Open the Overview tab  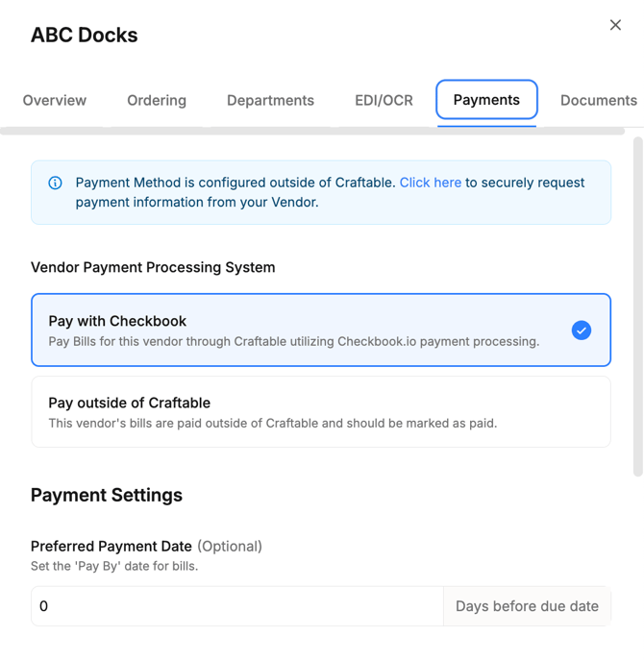tap(55, 100)
